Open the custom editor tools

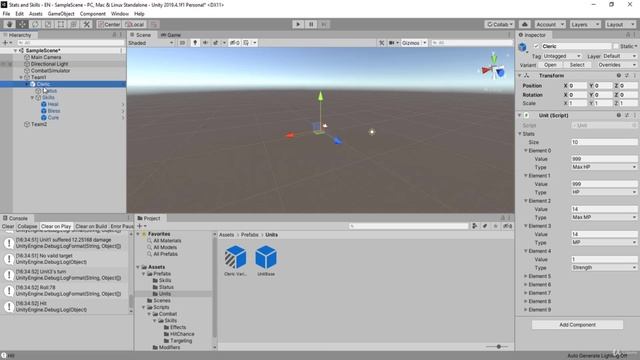pyautogui.click(x=87, y=24)
